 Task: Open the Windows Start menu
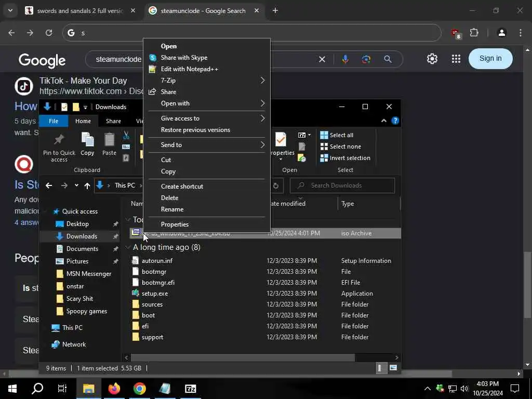[x=12, y=389]
